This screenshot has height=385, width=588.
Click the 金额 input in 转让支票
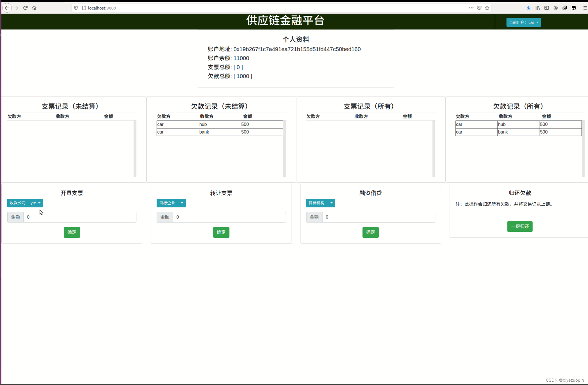click(229, 217)
